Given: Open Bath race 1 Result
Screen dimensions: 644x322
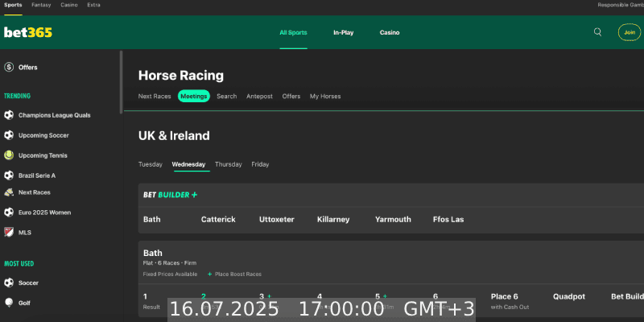Looking at the screenshot, I should point(151,301).
